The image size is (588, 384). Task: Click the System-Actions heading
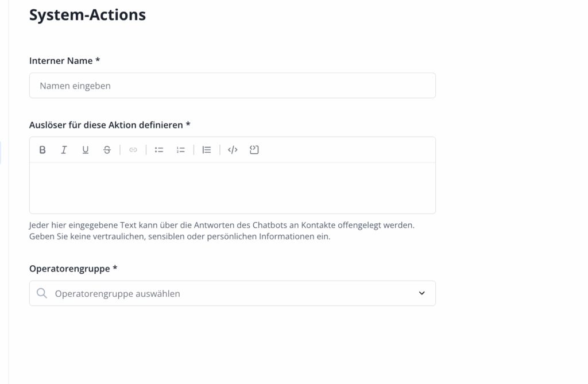coord(87,15)
